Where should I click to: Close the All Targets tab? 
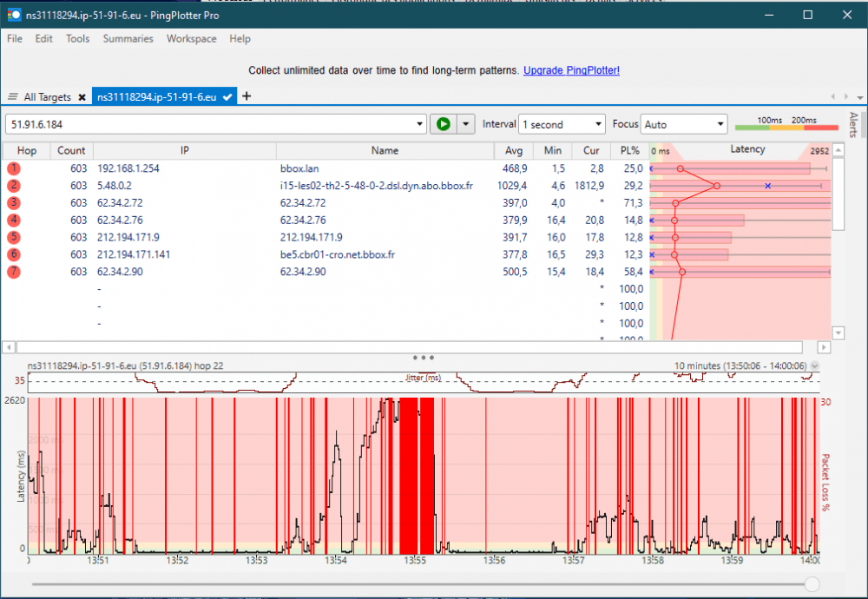click(82, 97)
